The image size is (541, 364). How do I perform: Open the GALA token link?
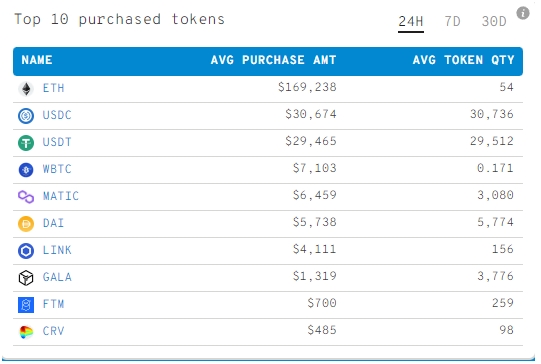coord(57,277)
